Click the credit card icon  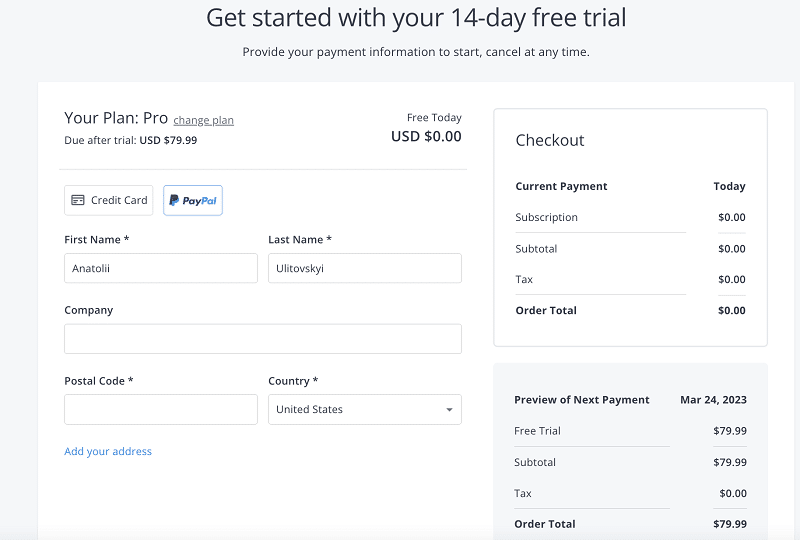click(x=78, y=200)
